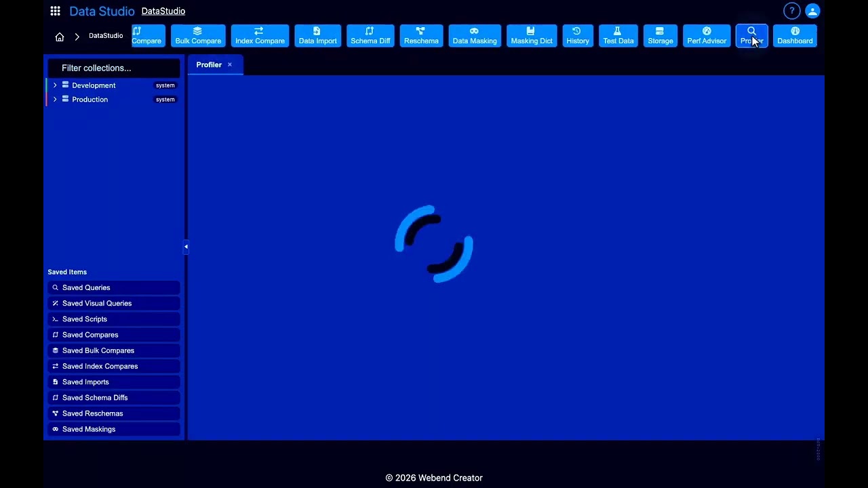Viewport: 868px width, 488px height.
Task: Open Saved Visual Queries
Action: tap(114, 303)
